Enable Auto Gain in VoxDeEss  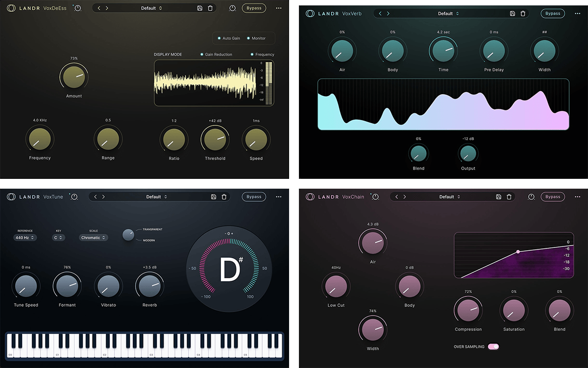point(229,38)
